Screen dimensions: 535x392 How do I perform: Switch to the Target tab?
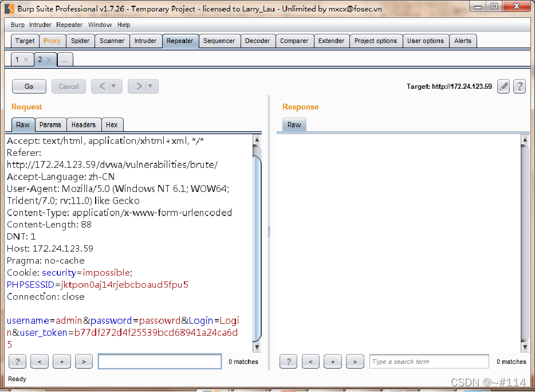click(x=25, y=41)
